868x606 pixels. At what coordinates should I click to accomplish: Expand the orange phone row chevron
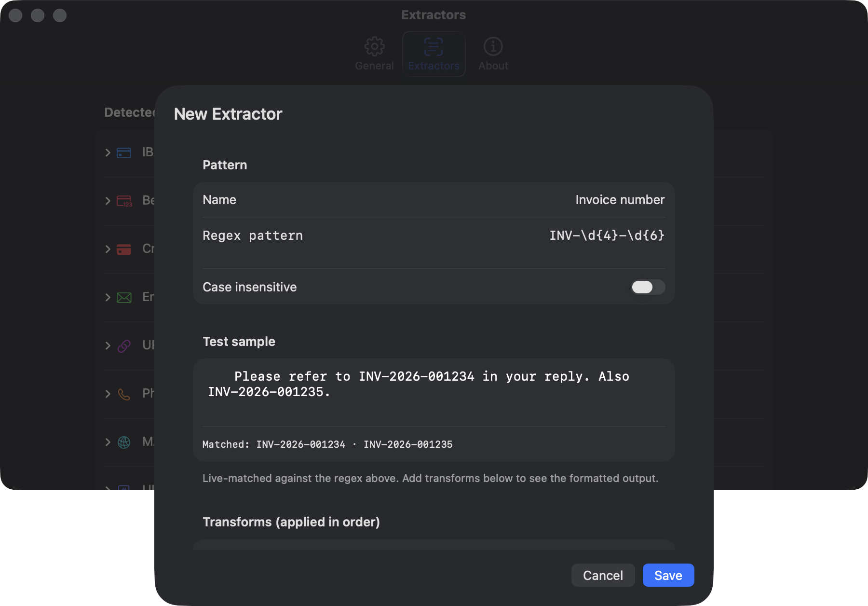(108, 394)
